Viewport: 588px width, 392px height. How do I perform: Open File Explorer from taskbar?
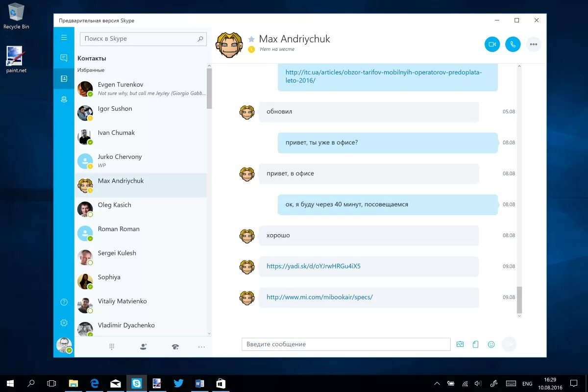(73, 383)
